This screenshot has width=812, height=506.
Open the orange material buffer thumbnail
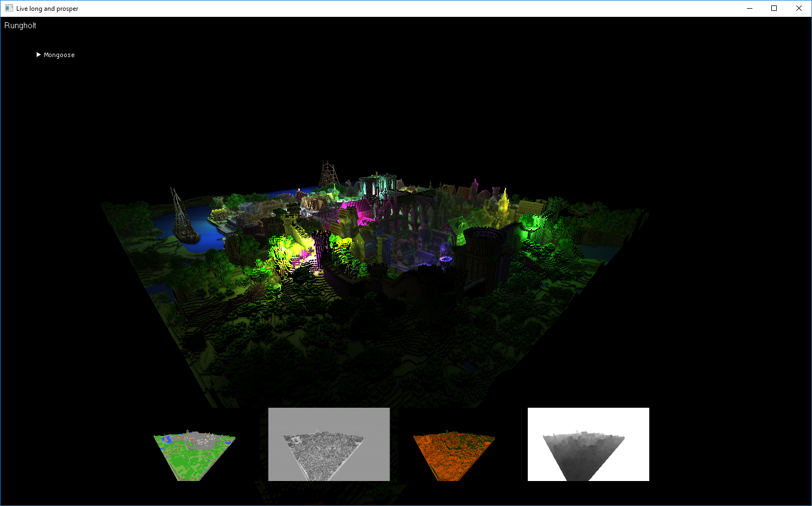(x=454, y=456)
